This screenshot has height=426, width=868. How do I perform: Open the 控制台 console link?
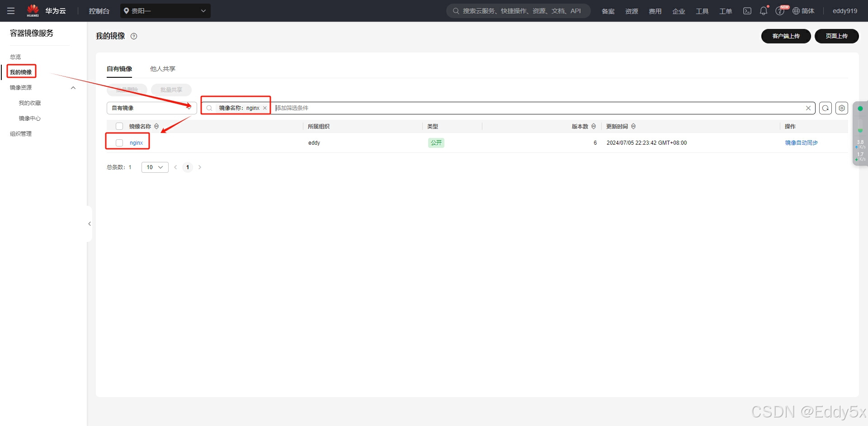(x=99, y=11)
